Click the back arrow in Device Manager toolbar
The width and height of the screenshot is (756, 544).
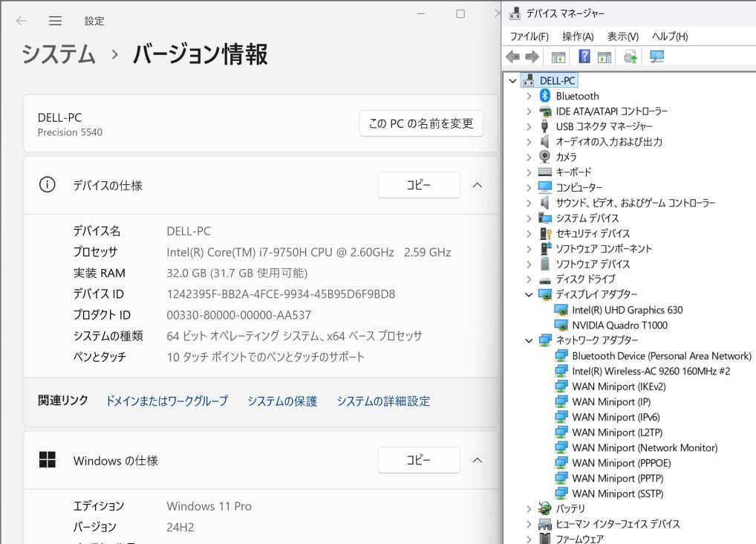pos(512,57)
